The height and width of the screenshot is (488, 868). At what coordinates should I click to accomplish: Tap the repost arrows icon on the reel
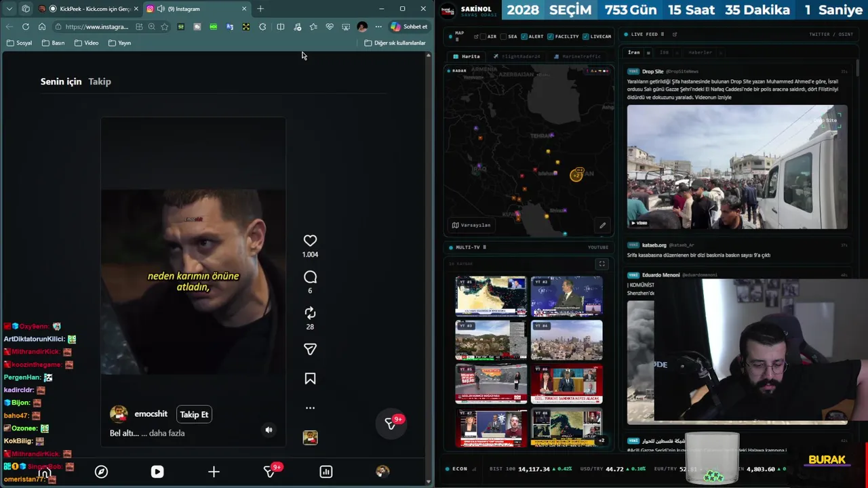tap(310, 313)
